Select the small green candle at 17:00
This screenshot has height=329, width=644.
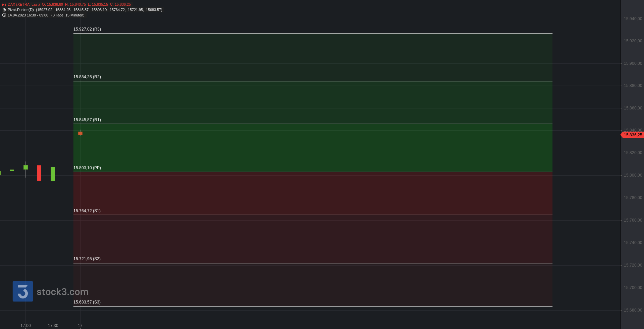click(x=25, y=167)
